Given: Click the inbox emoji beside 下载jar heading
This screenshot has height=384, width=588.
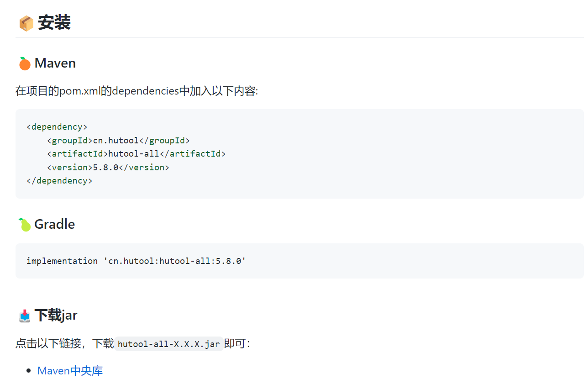Looking at the screenshot, I should [25, 316].
